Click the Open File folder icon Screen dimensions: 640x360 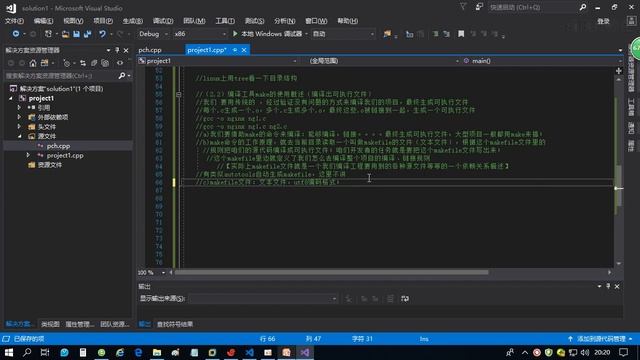65,34
